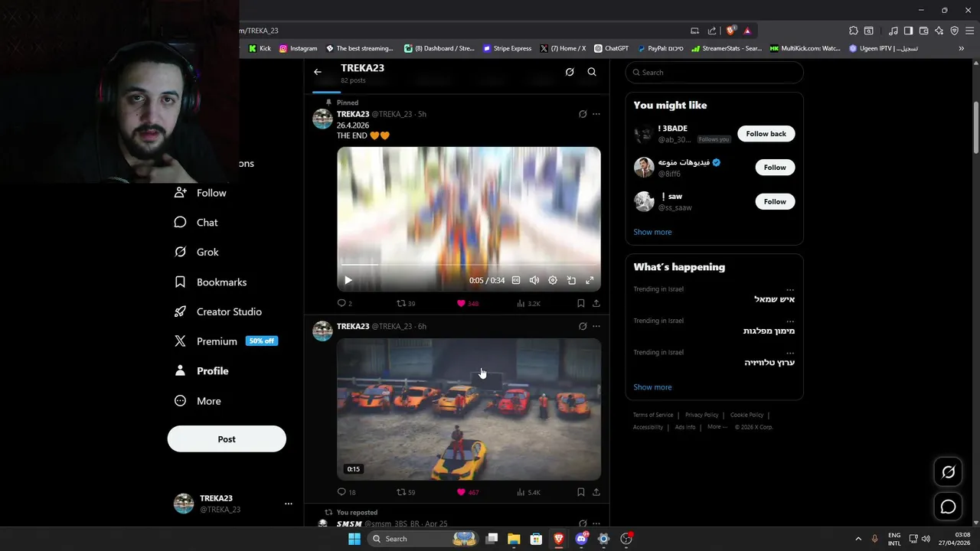Image resolution: width=980 pixels, height=551 pixels.
Task: Go back with the arrow next to TREKA23
Action: (318, 72)
